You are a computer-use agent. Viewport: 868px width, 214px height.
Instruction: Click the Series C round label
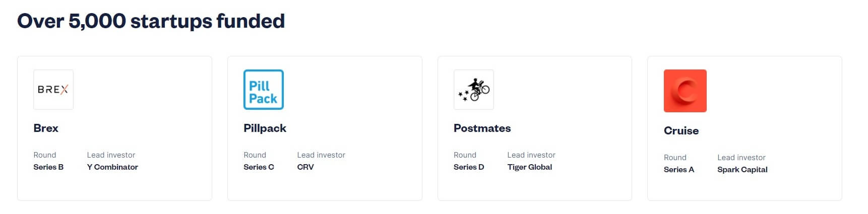tap(259, 167)
